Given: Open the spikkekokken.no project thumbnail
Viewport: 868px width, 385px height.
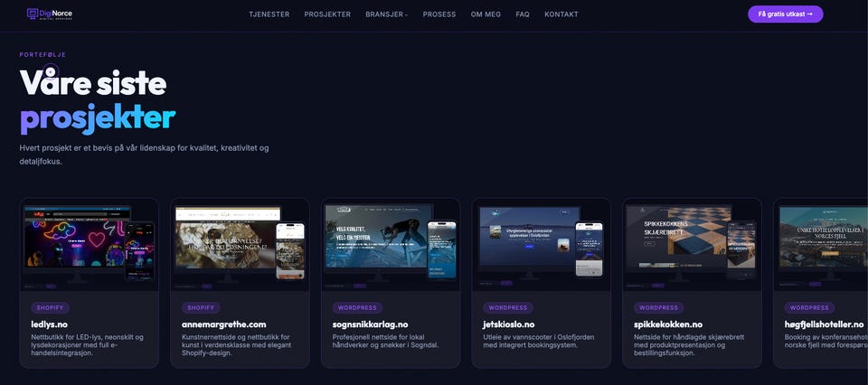Looking at the screenshot, I should (x=692, y=245).
